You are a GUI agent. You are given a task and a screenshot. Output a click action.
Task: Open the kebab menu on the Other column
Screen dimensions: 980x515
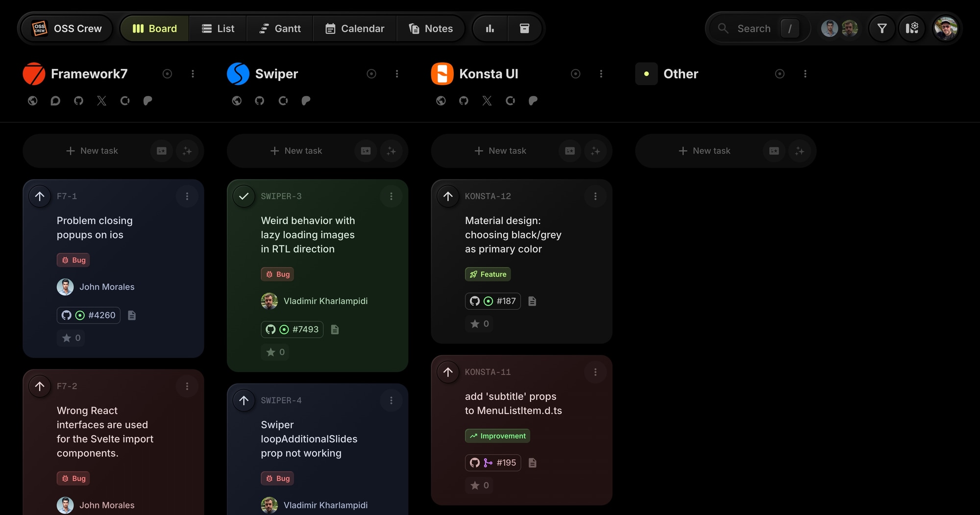[805, 74]
